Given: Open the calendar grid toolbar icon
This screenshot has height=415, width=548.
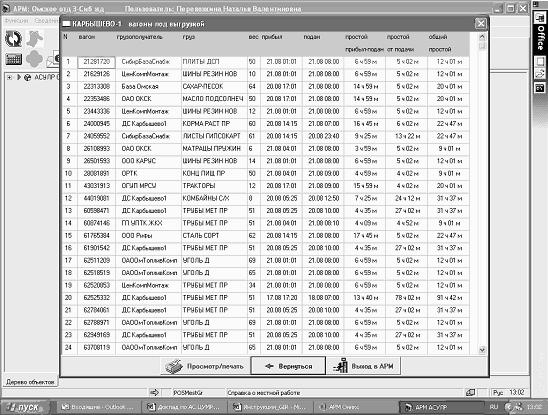Looking at the screenshot, I should point(14,59).
